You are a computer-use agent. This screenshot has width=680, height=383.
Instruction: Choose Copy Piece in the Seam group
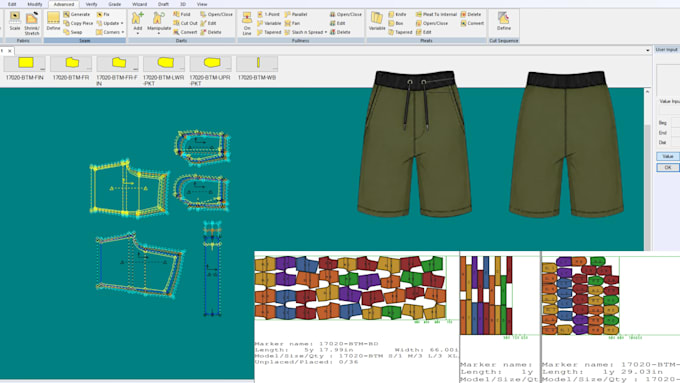(x=78, y=23)
